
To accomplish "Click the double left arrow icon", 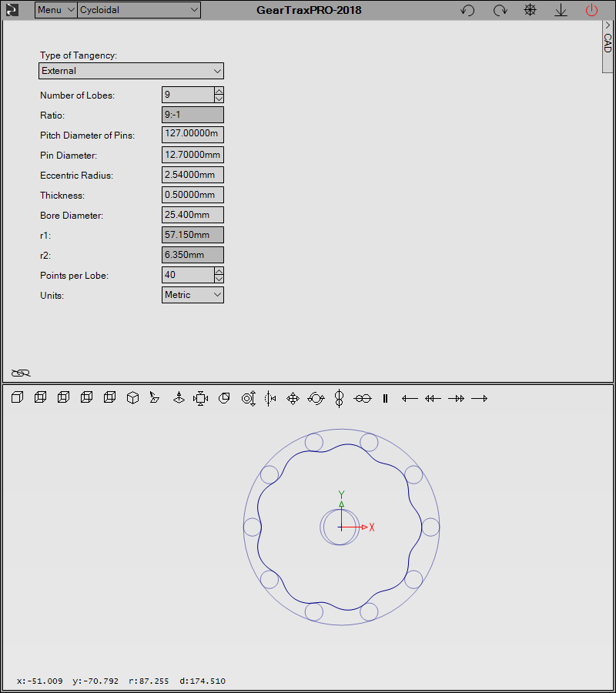I will (x=433, y=399).
